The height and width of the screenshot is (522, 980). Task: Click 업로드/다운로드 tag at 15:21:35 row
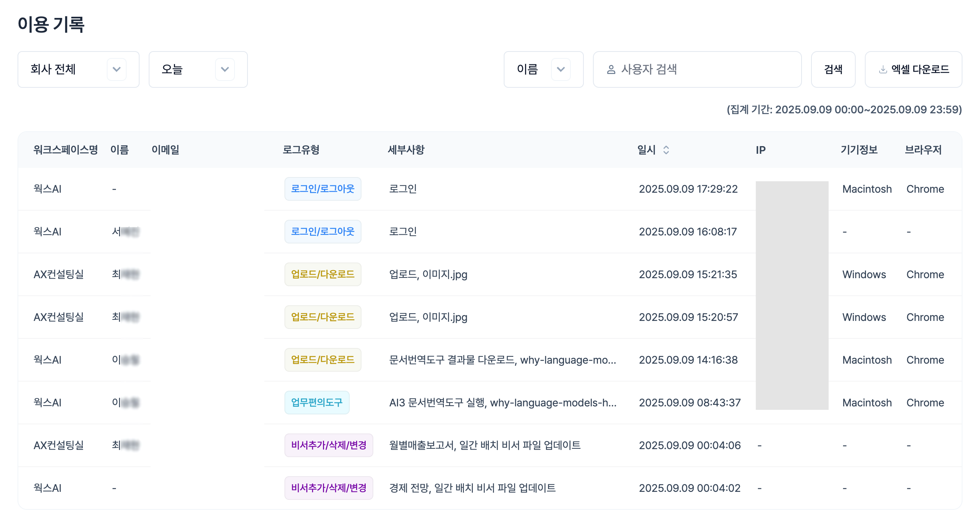[x=323, y=274]
